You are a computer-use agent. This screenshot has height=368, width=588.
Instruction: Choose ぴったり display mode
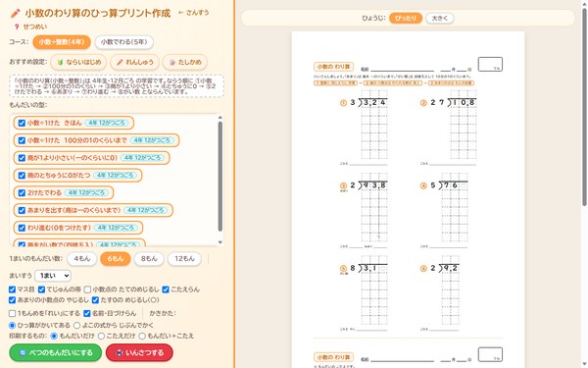tap(406, 18)
